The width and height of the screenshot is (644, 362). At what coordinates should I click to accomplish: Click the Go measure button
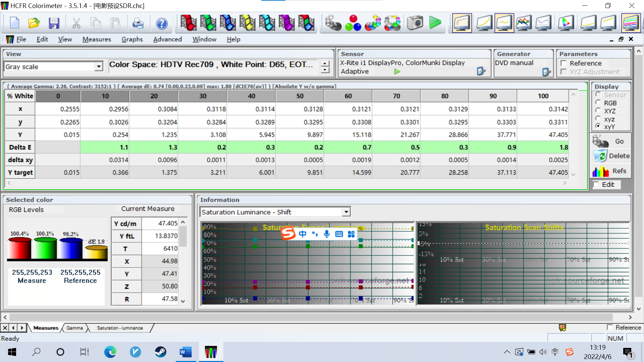(610, 141)
